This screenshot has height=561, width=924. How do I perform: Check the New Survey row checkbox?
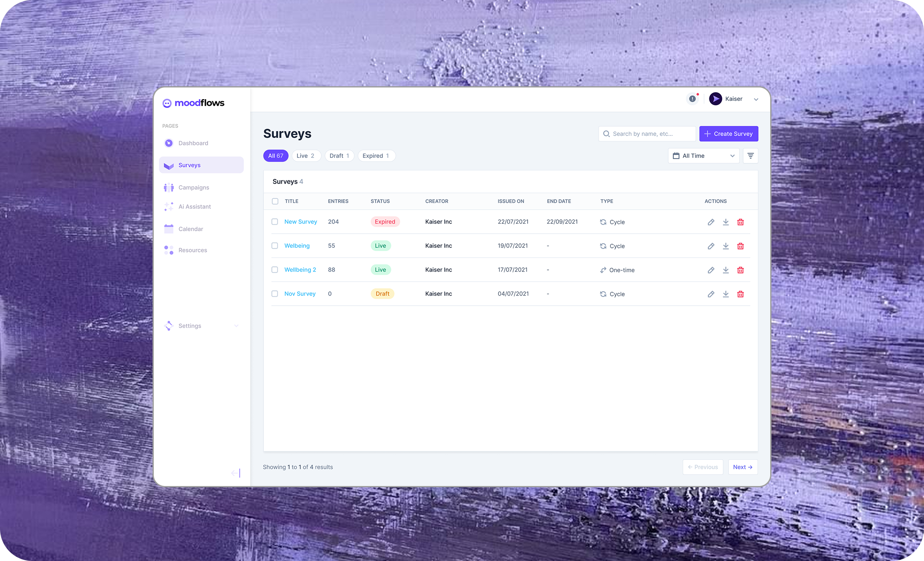[x=275, y=222]
